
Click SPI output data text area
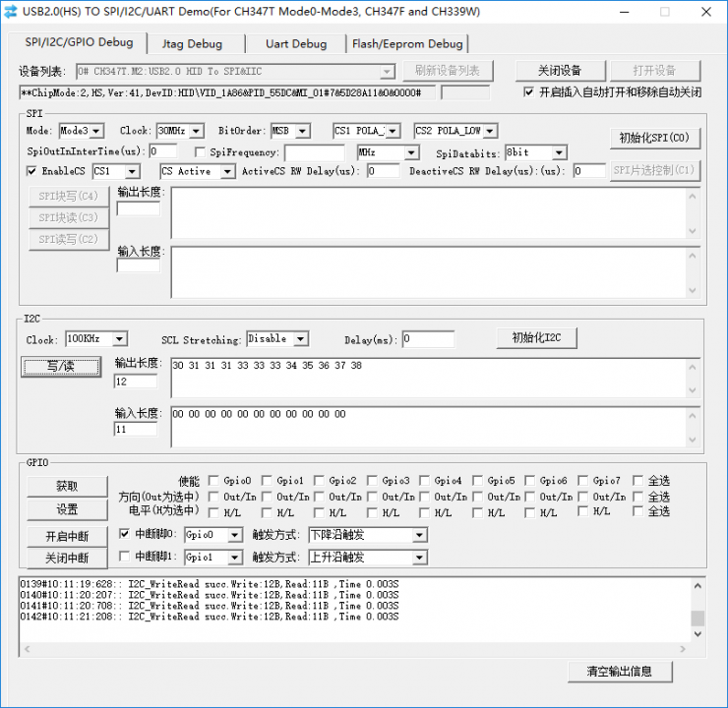click(x=429, y=213)
